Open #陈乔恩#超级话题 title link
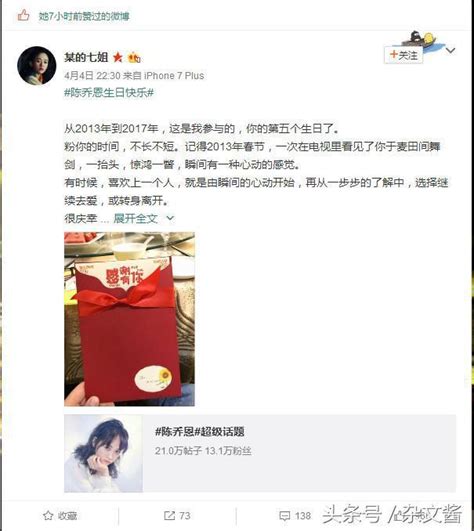The image size is (474, 531). coord(200,431)
